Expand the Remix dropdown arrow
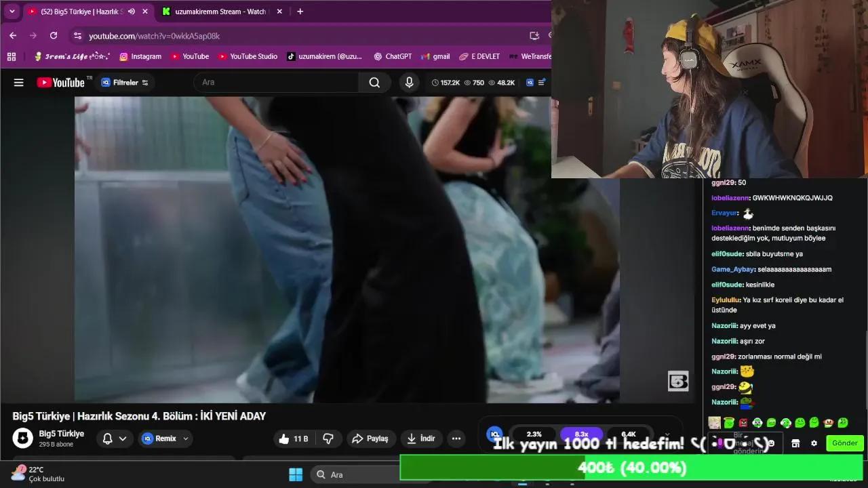This screenshot has width=868, height=488. click(x=186, y=439)
